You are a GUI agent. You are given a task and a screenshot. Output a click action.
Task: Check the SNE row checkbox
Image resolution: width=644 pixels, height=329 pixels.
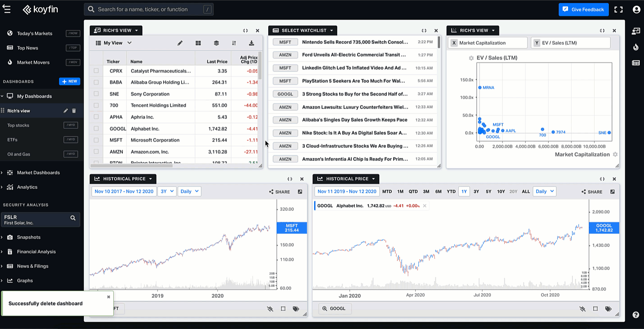click(x=96, y=94)
